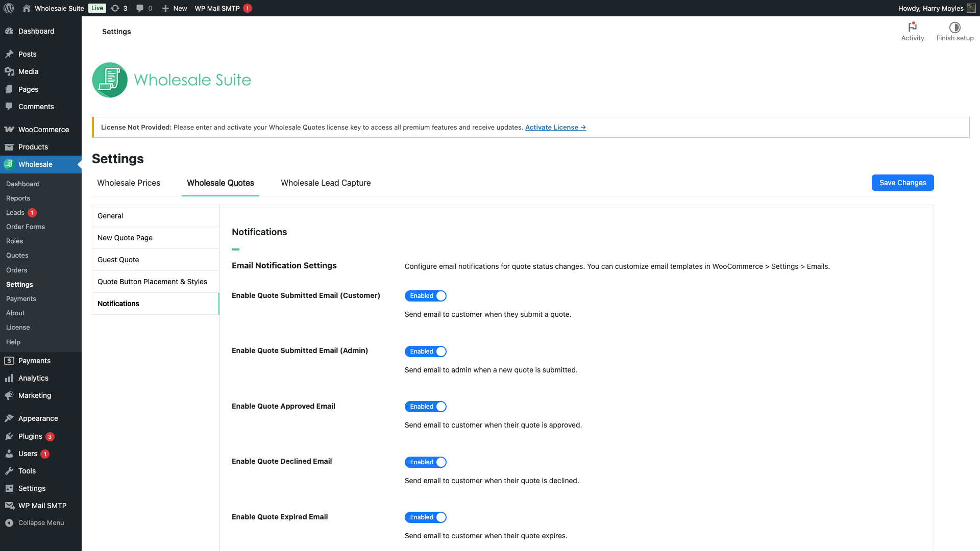980x551 pixels.
Task: Open the Media library icon in sidebar
Action: pyautogui.click(x=10, y=71)
